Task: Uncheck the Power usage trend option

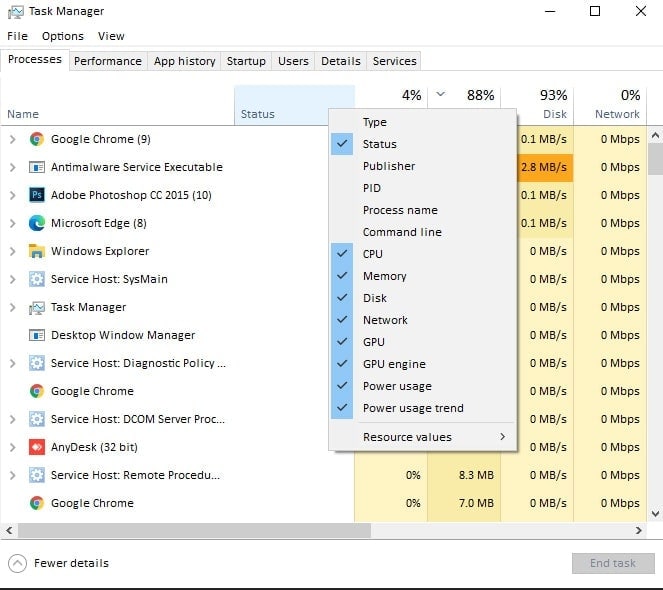Action: [423, 408]
